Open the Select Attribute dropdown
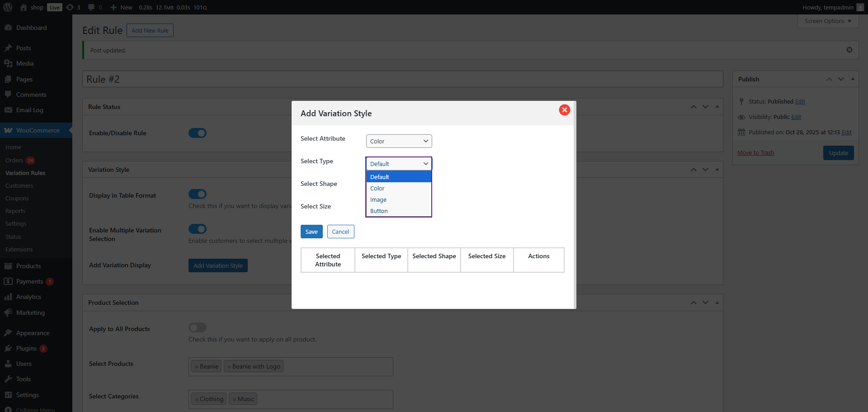The width and height of the screenshot is (868, 412). click(x=399, y=141)
